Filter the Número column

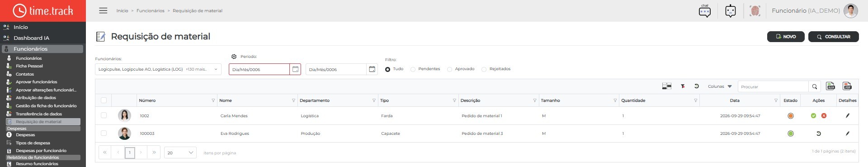(x=213, y=100)
